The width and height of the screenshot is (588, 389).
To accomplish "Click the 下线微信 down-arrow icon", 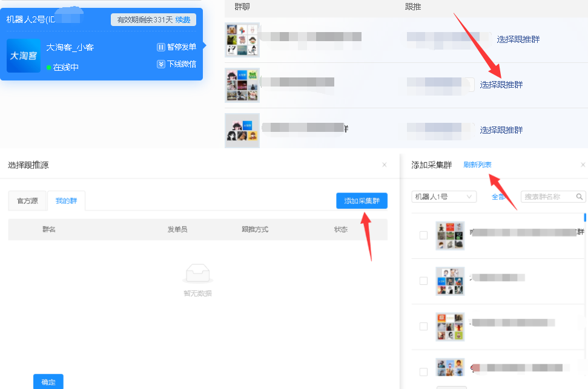I will click(161, 64).
